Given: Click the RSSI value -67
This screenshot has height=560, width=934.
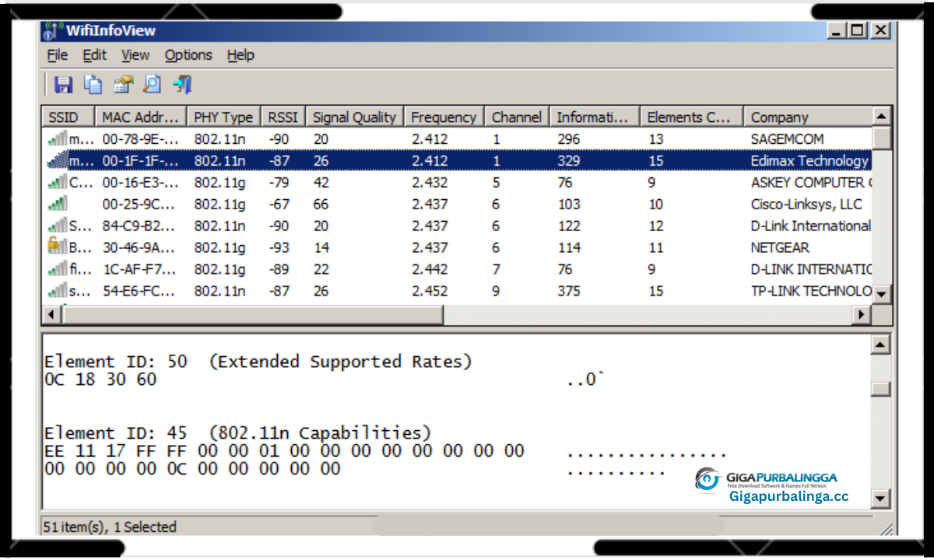Looking at the screenshot, I should click(x=279, y=205).
